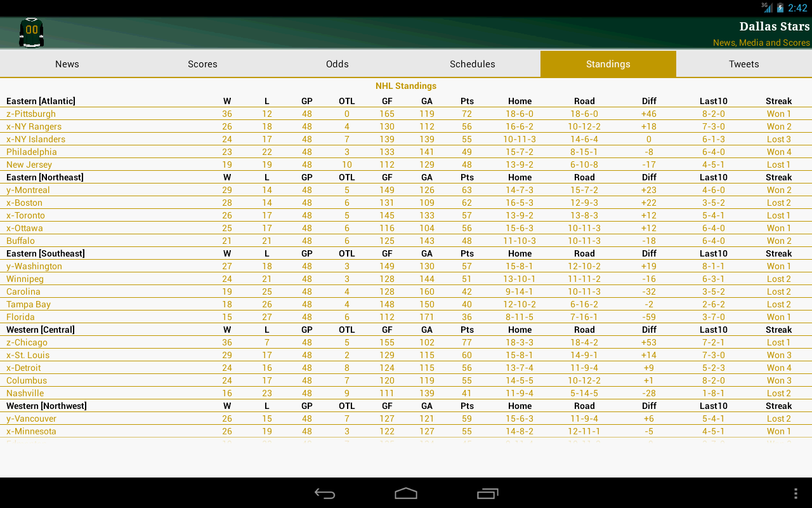
Task: Tap Tampa Bay's 6-16-2 road record
Action: click(x=584, y=304)
